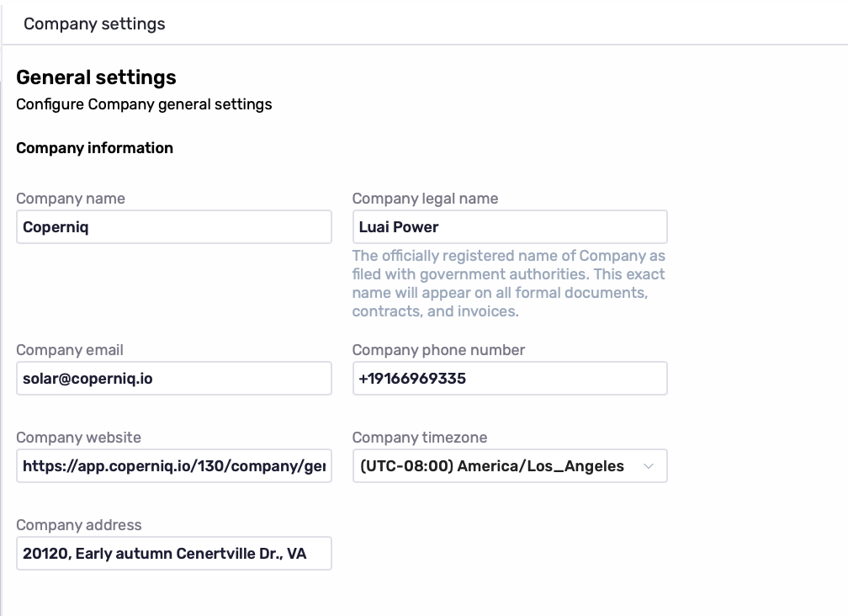Click the General settings heading
The height and width of the screenshot is (616, 848).
click(96, 77)
